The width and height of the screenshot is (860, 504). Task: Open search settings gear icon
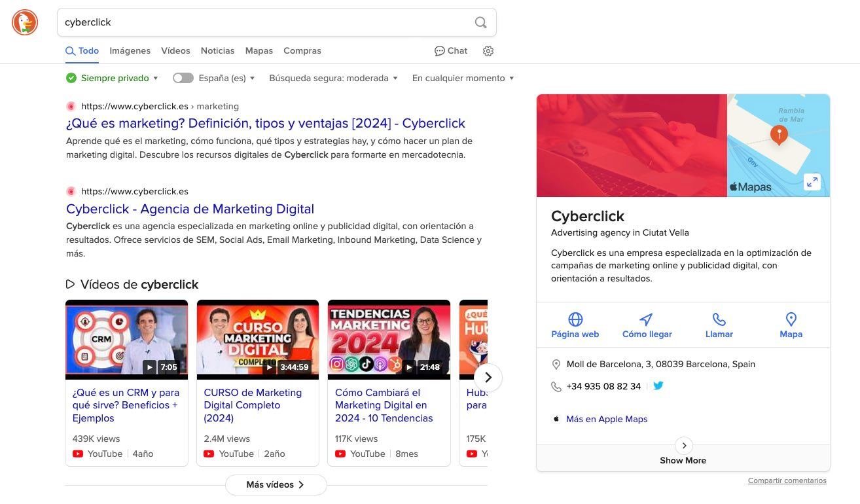pyautogui.click(x=488, y=51)
